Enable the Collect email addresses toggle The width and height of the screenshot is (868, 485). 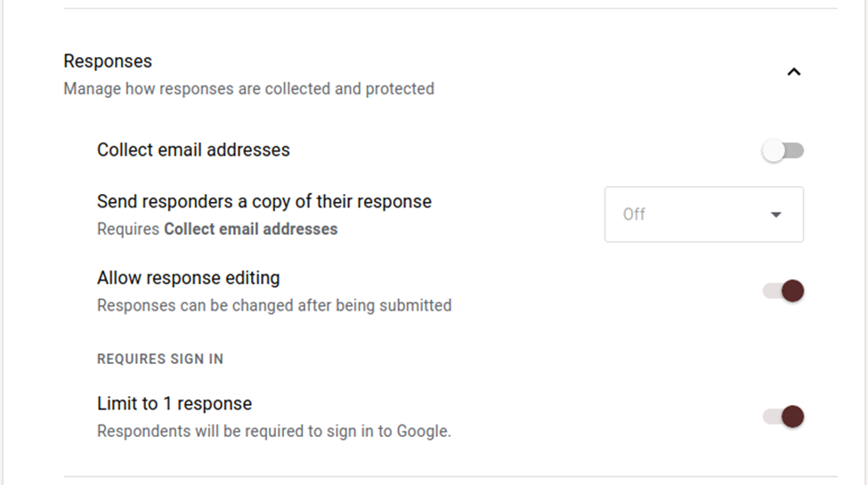coord(783,151)
